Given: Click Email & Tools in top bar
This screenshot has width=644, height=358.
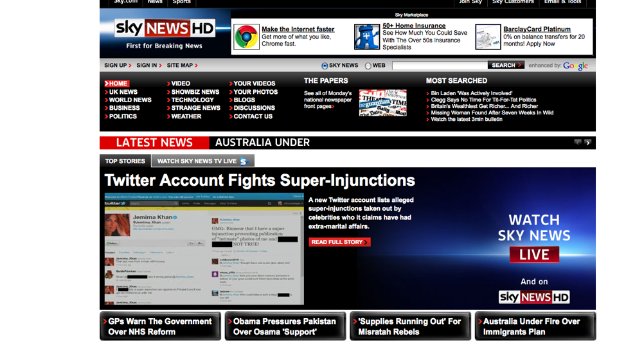Looking at the screenshot, I should pos(562,2).
